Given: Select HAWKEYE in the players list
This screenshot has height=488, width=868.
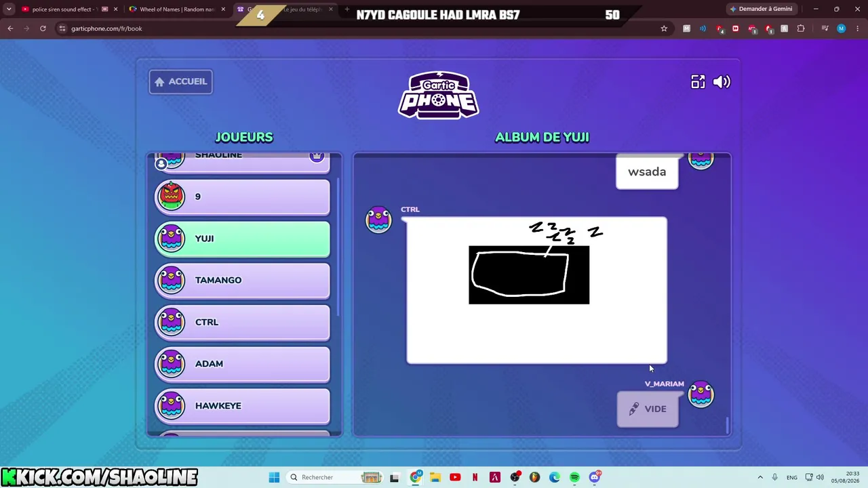Looking at the screenshot, I should (242, 406).
